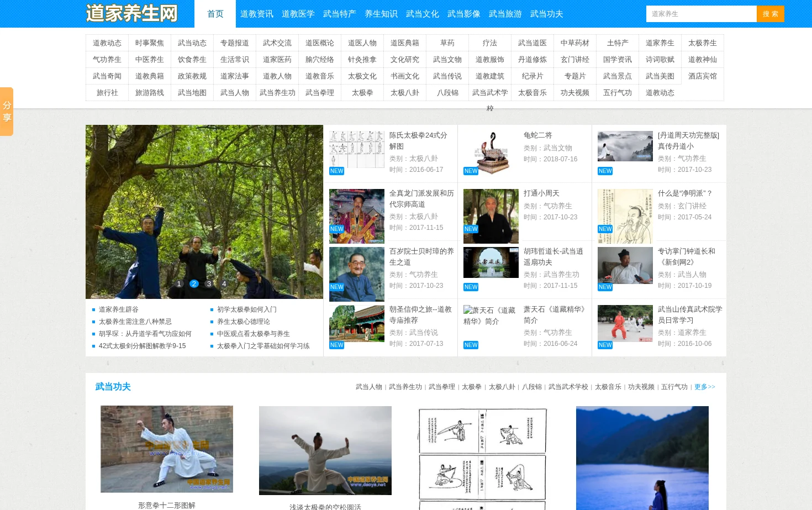Open 太极音乐 in 武当功夫 sub-links
Viewport: 812px width, 510px height.
608,387
